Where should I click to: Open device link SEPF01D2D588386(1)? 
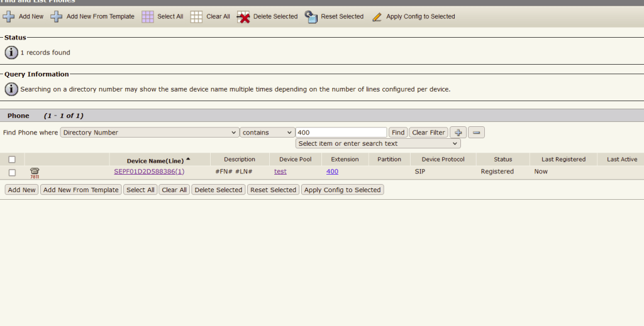click(149, 171)
